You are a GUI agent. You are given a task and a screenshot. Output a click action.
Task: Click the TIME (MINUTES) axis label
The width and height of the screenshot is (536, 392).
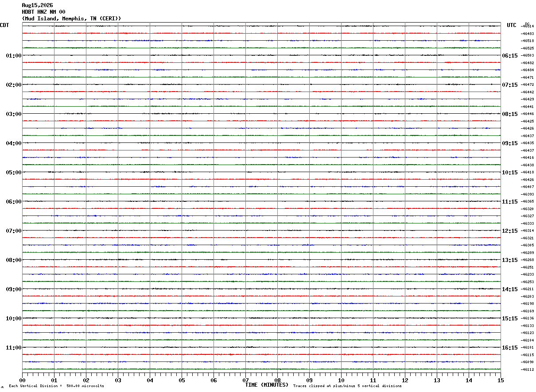pyautogui.click(x=267, y=385)
